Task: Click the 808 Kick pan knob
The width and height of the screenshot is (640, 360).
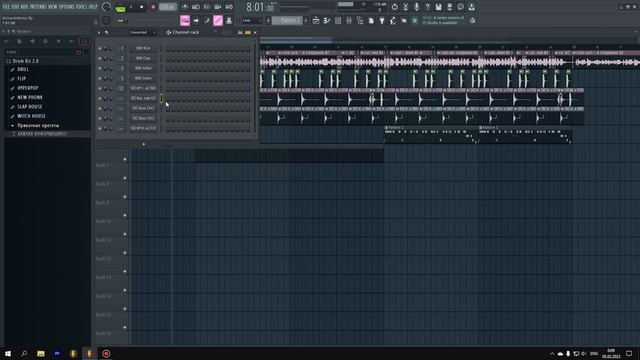Action: coord(105,48)
